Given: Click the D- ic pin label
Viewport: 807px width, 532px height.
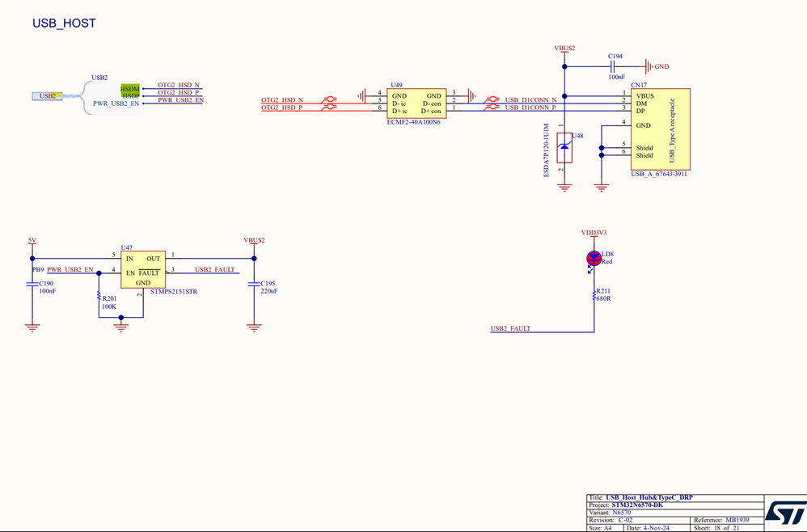Looking at the screenshot, I should click(399, 103).
